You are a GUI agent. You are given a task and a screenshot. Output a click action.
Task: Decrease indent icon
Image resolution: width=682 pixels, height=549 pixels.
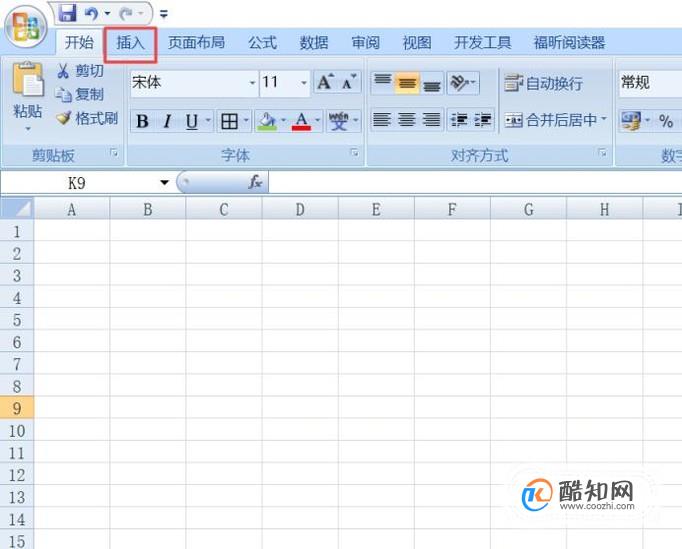(459, 120)
